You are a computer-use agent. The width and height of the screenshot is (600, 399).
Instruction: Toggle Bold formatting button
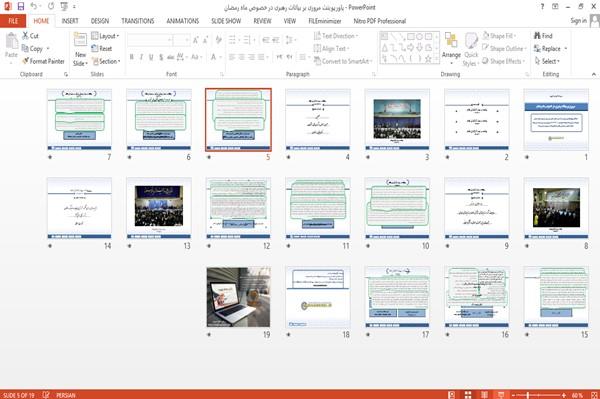tap(132, 57)
